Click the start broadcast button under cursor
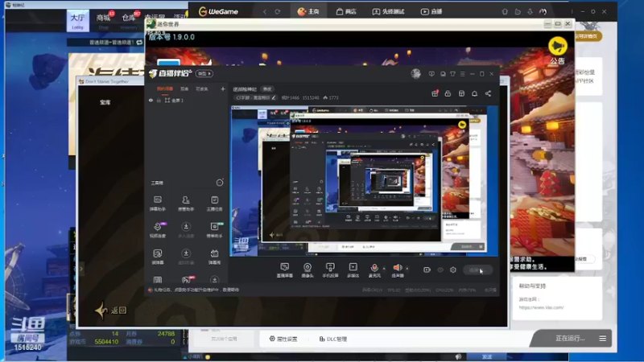 pos(477,270)
